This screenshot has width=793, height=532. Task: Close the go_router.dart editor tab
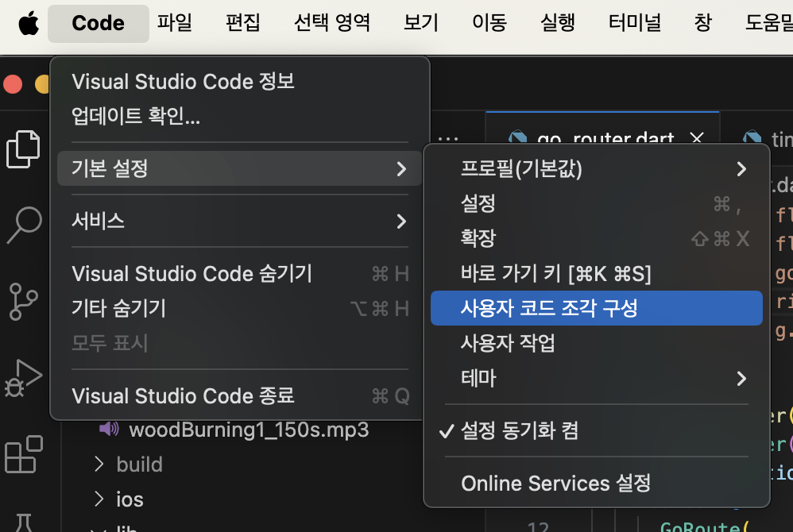[x=697, y=137]
